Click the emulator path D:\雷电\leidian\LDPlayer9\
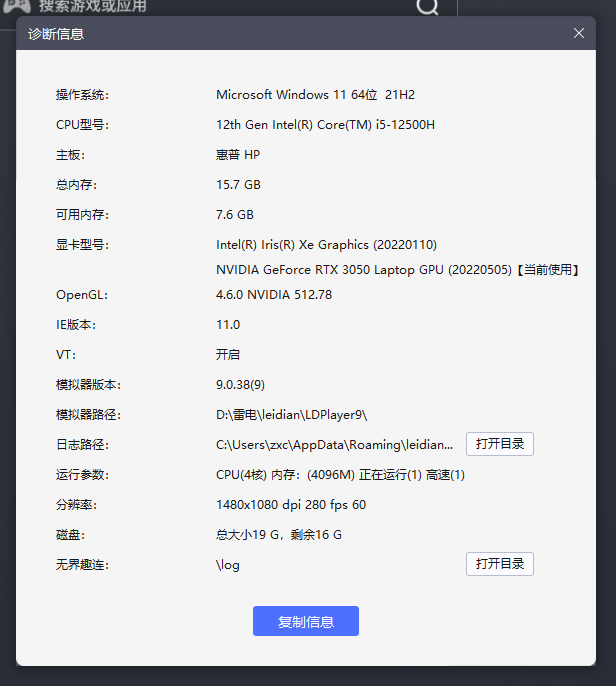This screenshot has width=616, height=686. (x=298, y=415)
